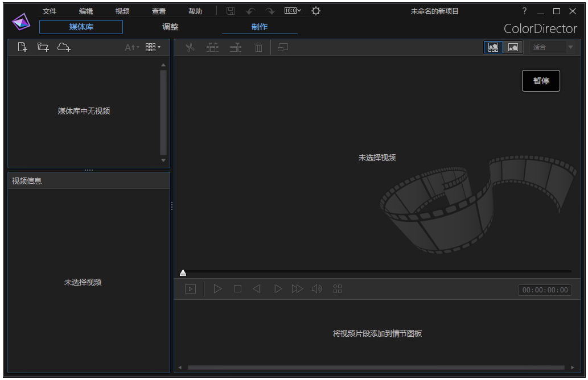
Task: Click the stop button
Action: pyautogui.click(x=237, y=289)
